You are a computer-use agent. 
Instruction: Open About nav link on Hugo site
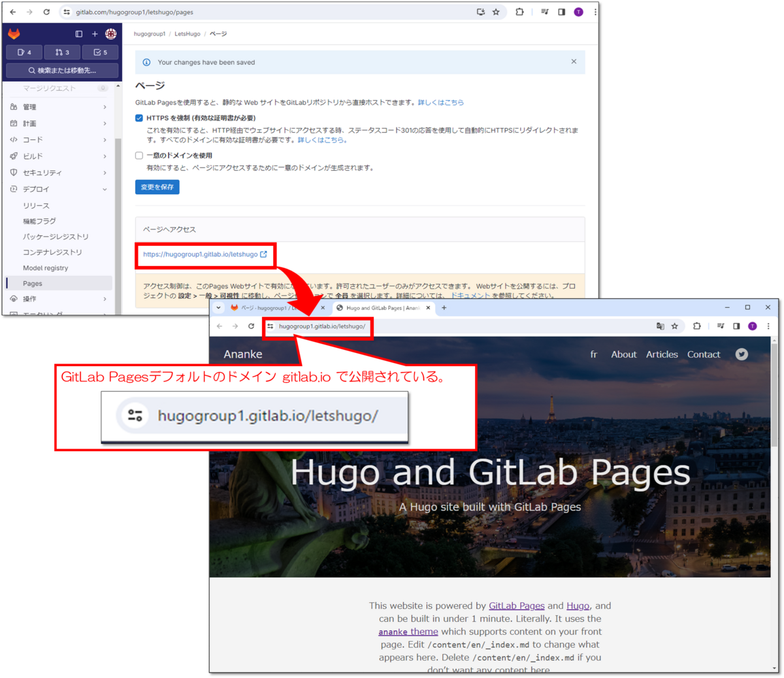coord(623,354)
